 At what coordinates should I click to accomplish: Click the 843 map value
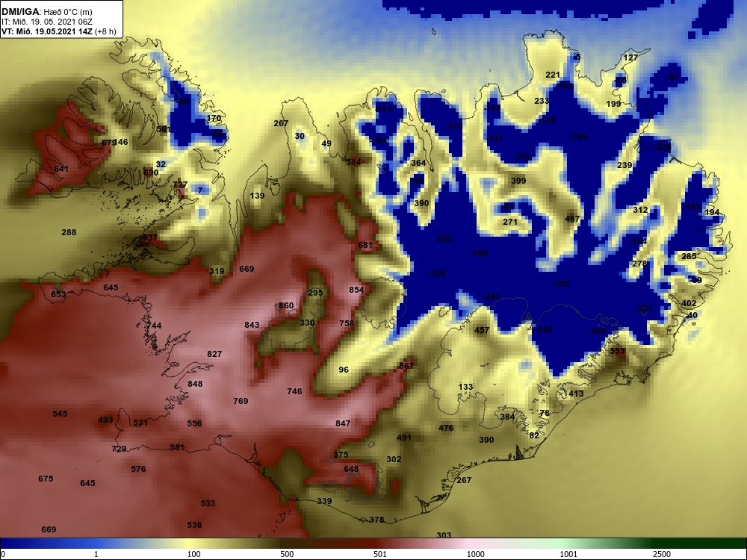tap(252, 326)
